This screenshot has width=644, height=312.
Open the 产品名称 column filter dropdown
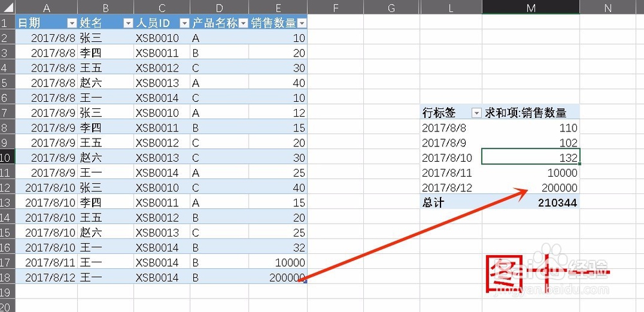243,23
